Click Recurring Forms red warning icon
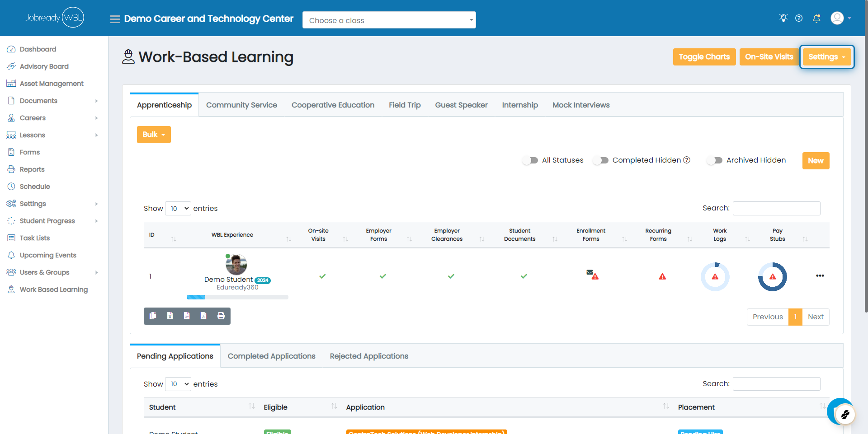Screen dimensions: 868x434 coord(662,276)
